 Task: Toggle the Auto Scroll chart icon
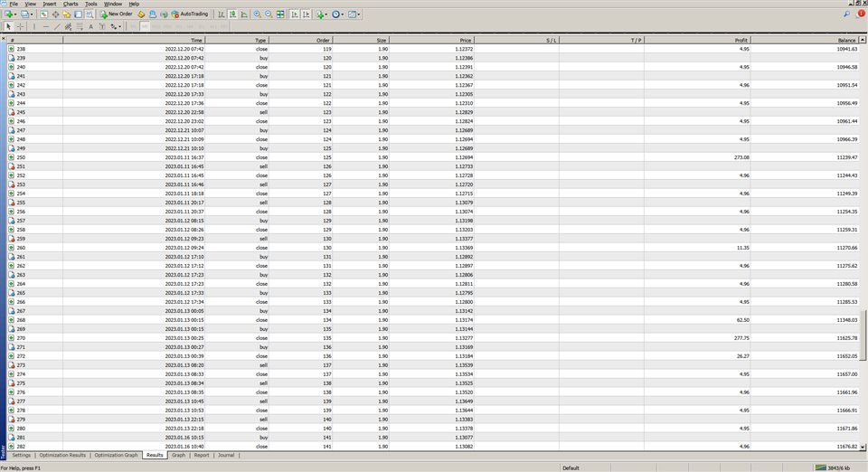click(295, 14)
